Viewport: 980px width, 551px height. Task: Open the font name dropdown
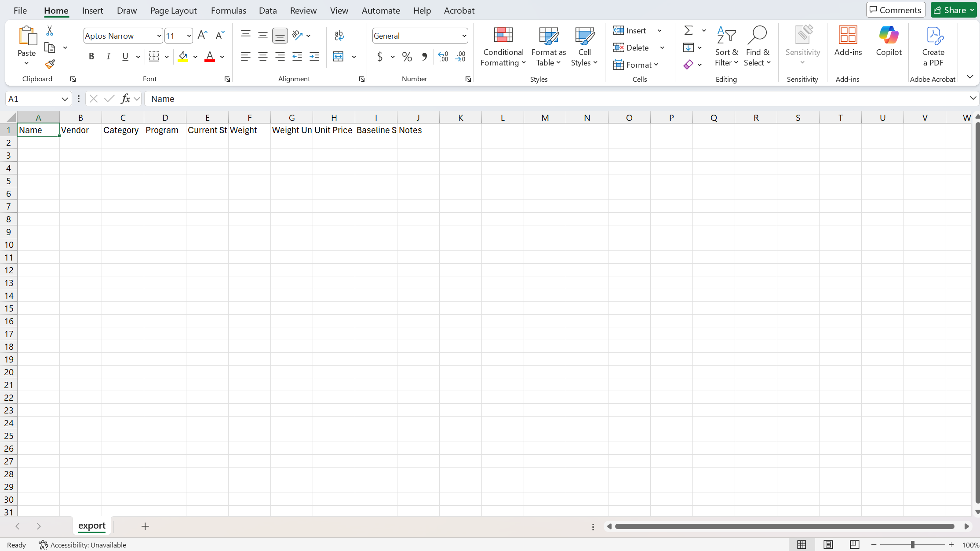[x=159, y=36]
